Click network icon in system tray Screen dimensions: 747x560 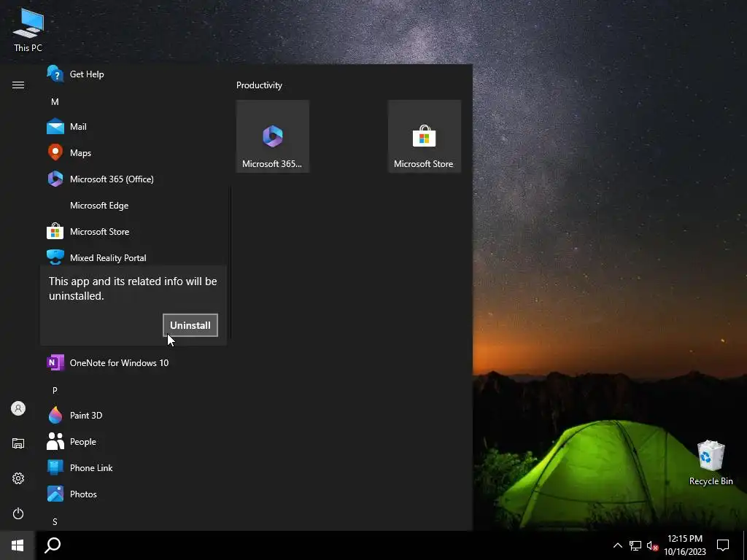[635, 545]
